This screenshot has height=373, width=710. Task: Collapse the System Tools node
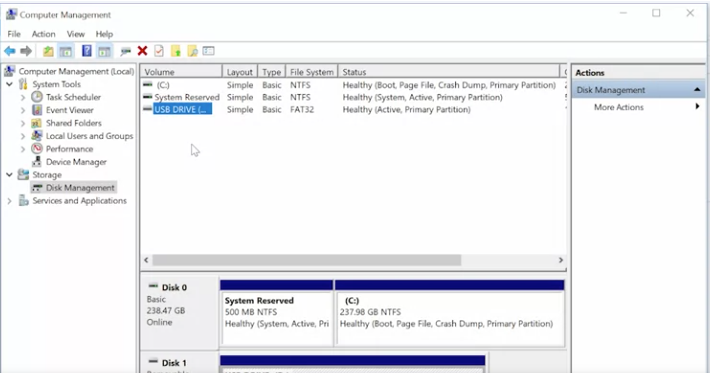[x=9, y=84]
